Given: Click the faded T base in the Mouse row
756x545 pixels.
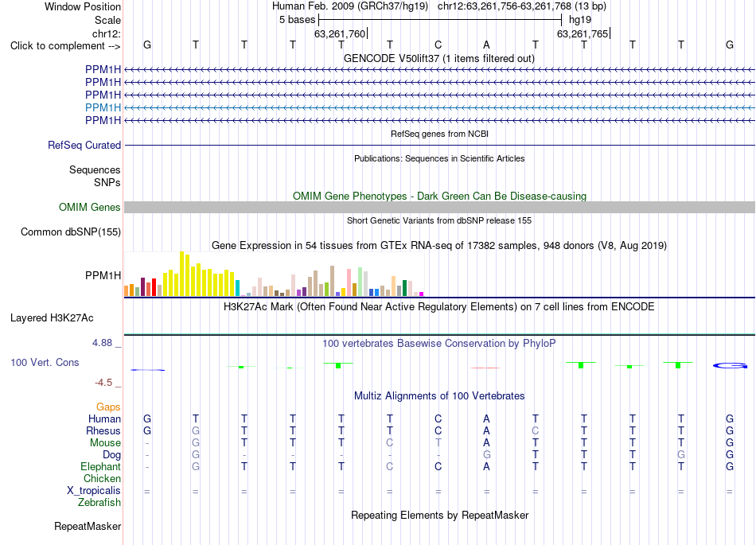Looking at the screenshot, I should tap(438, 443).
